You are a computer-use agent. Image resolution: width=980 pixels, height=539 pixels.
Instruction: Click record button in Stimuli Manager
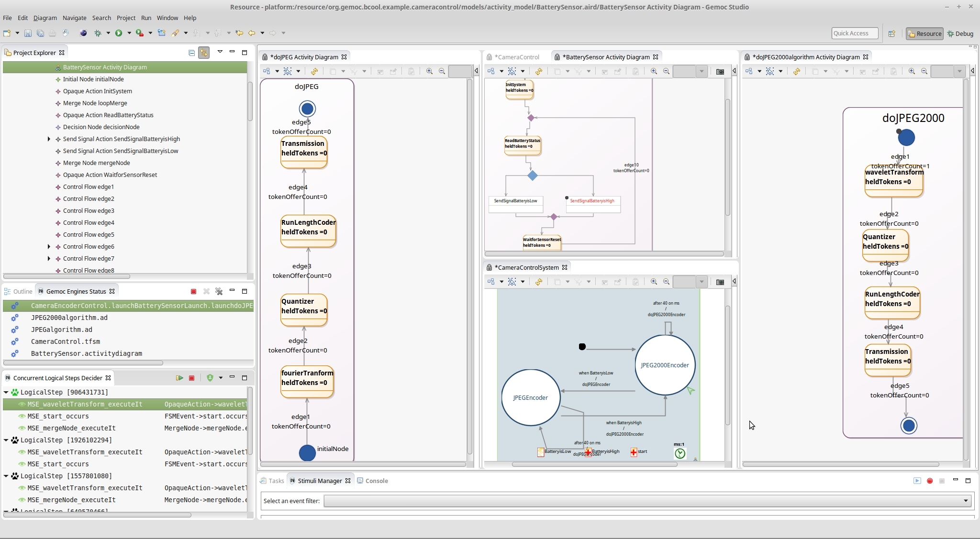[929, 481]
